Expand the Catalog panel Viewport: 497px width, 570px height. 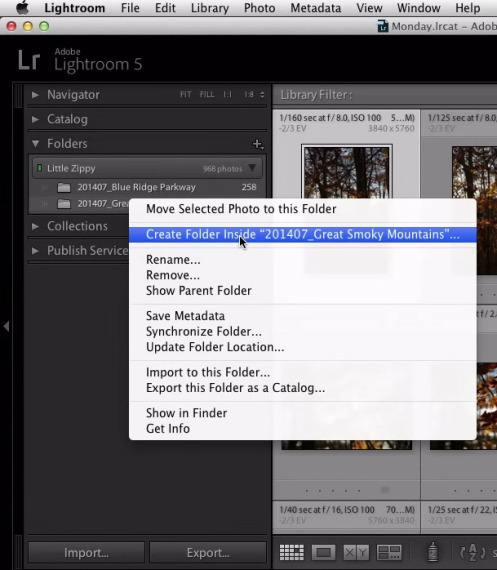[x=35, y=119]
